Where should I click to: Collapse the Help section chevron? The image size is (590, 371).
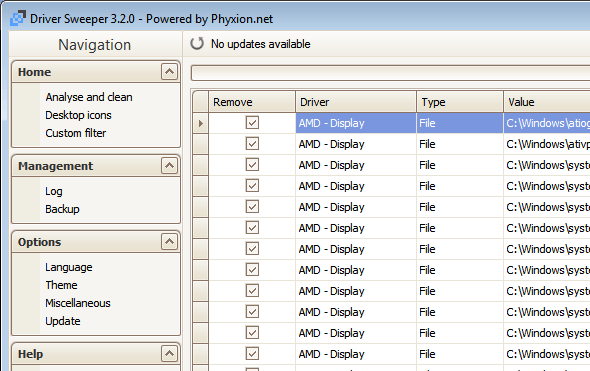click(x=169, y=354)
